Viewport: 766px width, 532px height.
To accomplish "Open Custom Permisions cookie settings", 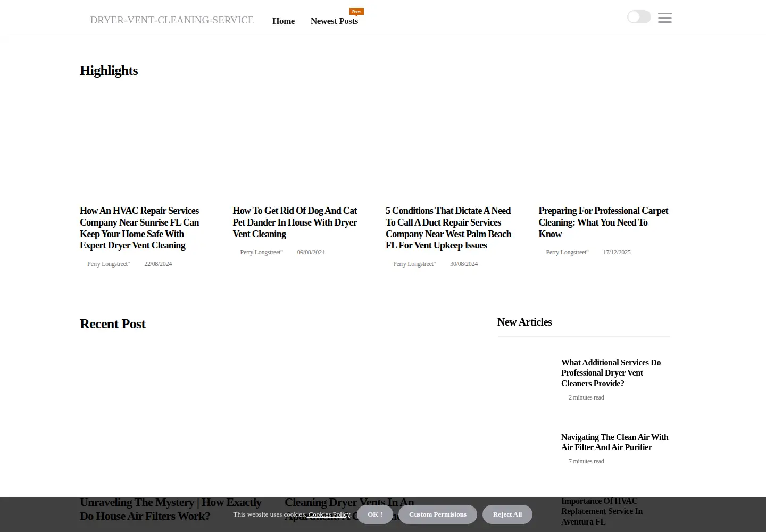I will (438, 514).
